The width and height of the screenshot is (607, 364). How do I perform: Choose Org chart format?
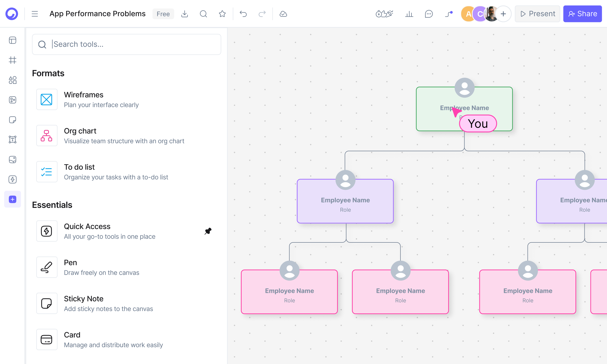pyautogui.click(x=124, y=136)
